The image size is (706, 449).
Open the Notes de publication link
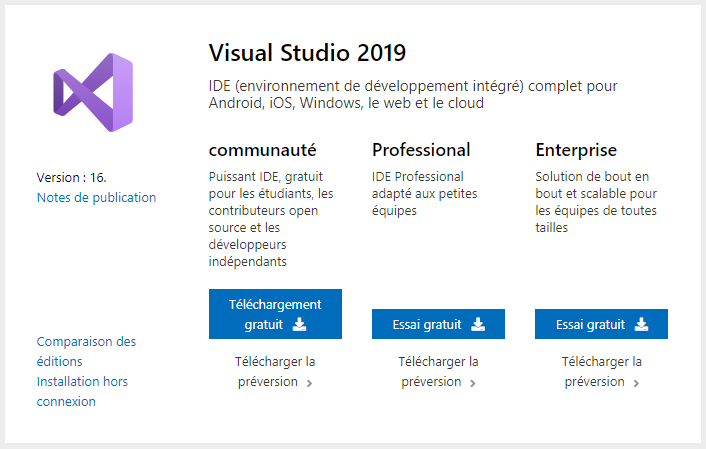pos(96,197)
